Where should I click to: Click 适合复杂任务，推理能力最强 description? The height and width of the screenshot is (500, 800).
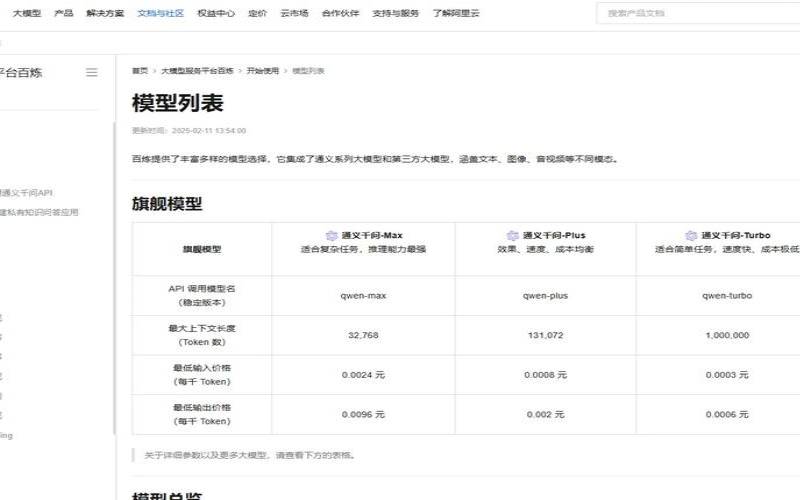point(363,249)
